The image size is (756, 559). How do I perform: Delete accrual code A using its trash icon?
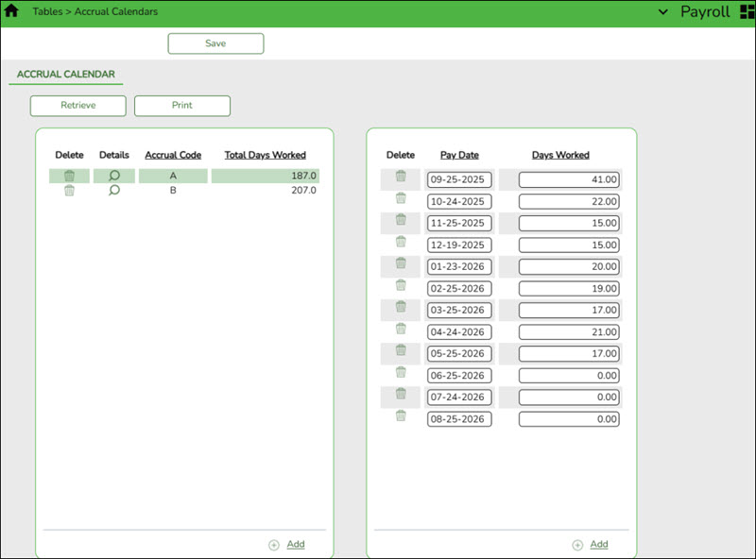click(69, 176)
